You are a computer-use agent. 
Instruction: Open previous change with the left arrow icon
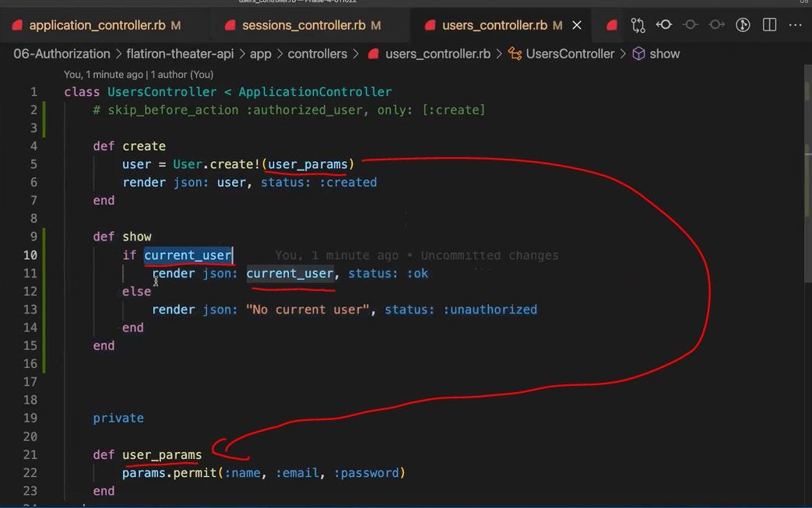pos(664,25)
